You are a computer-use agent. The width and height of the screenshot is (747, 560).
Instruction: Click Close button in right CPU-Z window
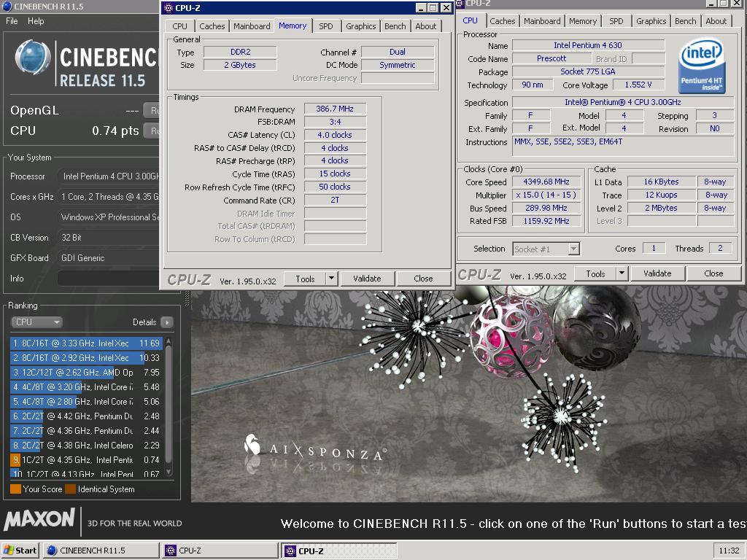(x=713, y=273)
